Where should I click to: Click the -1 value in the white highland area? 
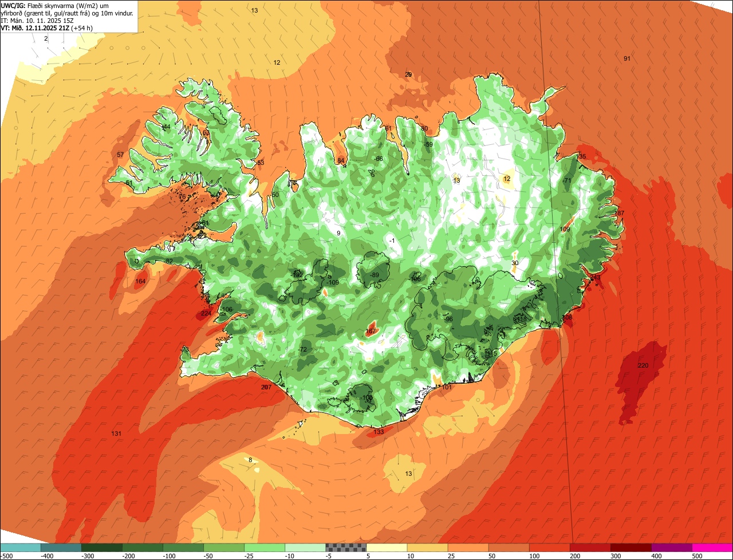click(392, 240)
